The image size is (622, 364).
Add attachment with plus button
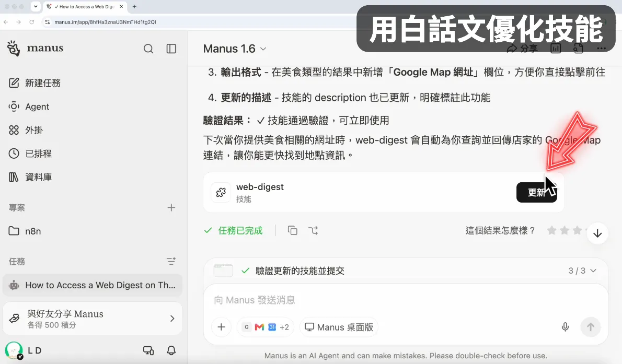pos(221,327)
